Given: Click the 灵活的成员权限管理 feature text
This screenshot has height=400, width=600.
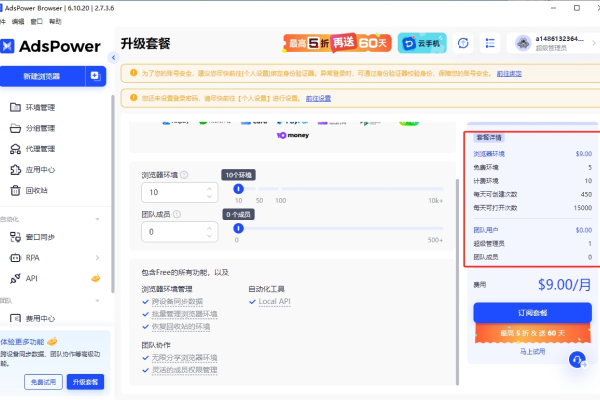Looking at the screenshot, I should pos(184,370).
